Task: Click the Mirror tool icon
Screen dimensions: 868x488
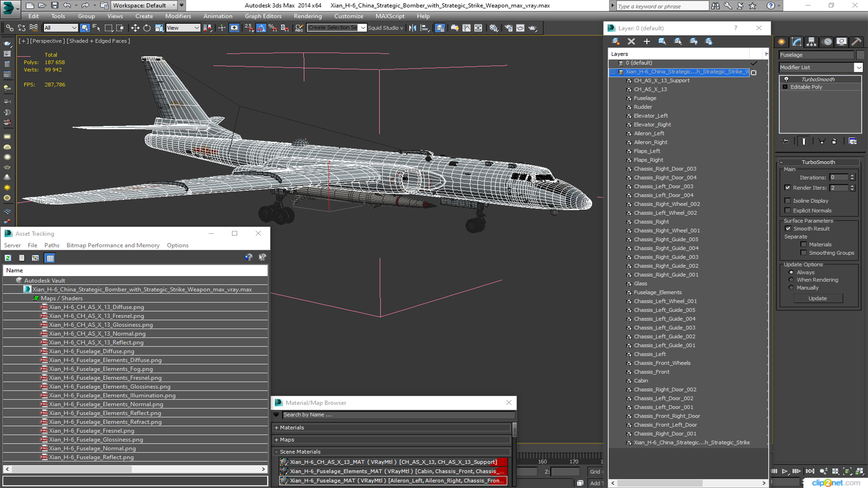Action: pyautogui.click(x=412, y=28)
